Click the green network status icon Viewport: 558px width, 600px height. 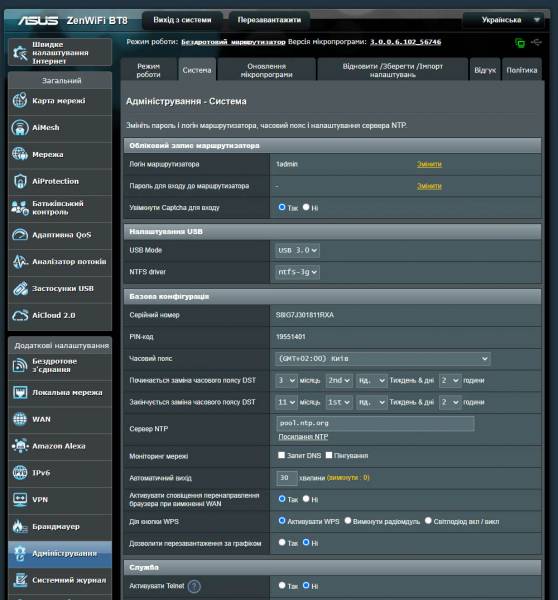tap(520, 42)
